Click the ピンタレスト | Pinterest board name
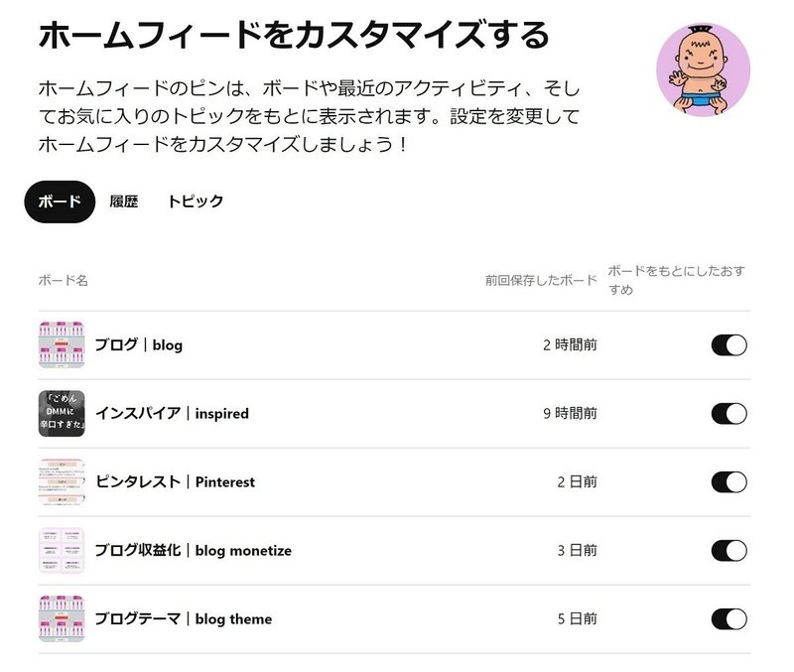The width and height of the screenshot is (794, 672). tap(176, 482)
